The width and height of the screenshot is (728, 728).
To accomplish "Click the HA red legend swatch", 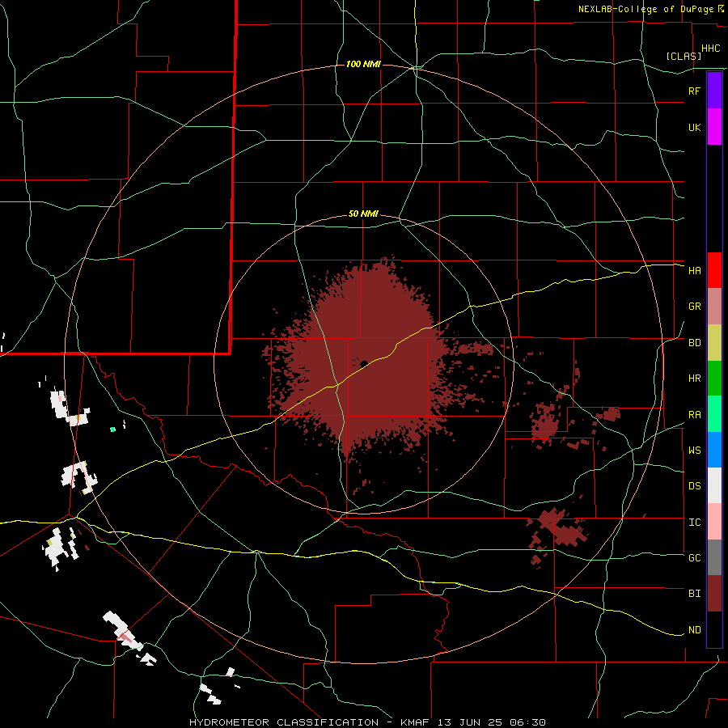I will click(714, 270).
